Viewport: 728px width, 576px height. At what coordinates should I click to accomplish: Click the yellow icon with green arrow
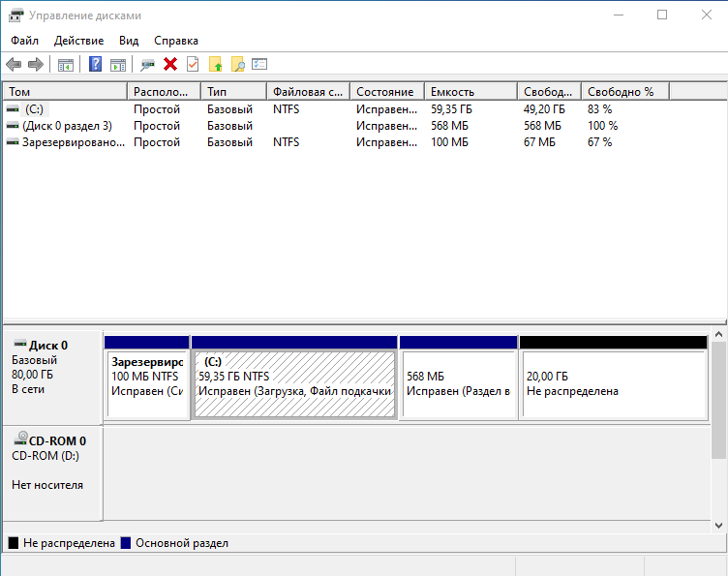click(215, 65)
